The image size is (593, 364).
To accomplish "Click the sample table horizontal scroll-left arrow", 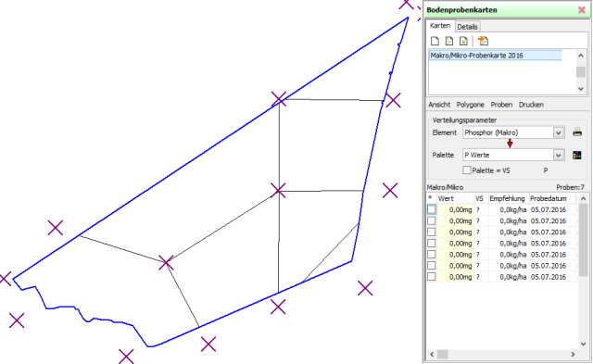I will pyautogui.click(x=432, y=354).
